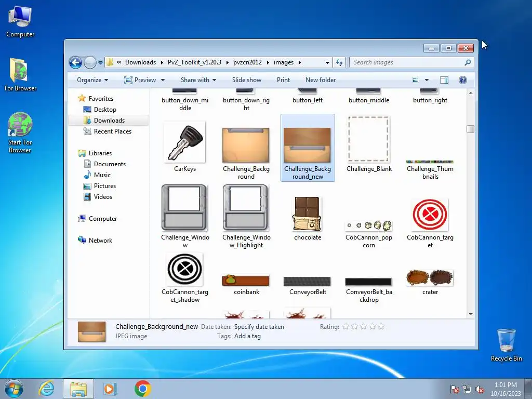Open the Preview dropdown arrow
This screenshot has height=399, width=532.
163,80
